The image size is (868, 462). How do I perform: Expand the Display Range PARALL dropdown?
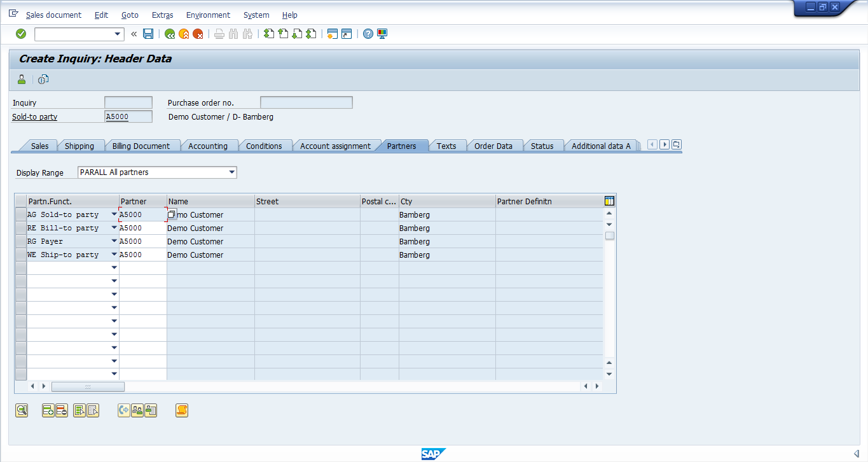pyautogui.click(x=231, y=172)
